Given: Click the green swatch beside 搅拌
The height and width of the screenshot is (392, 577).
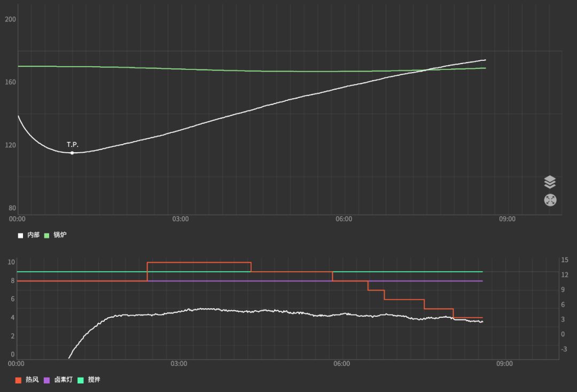Looking at the screenshot, I should point(81,380).
